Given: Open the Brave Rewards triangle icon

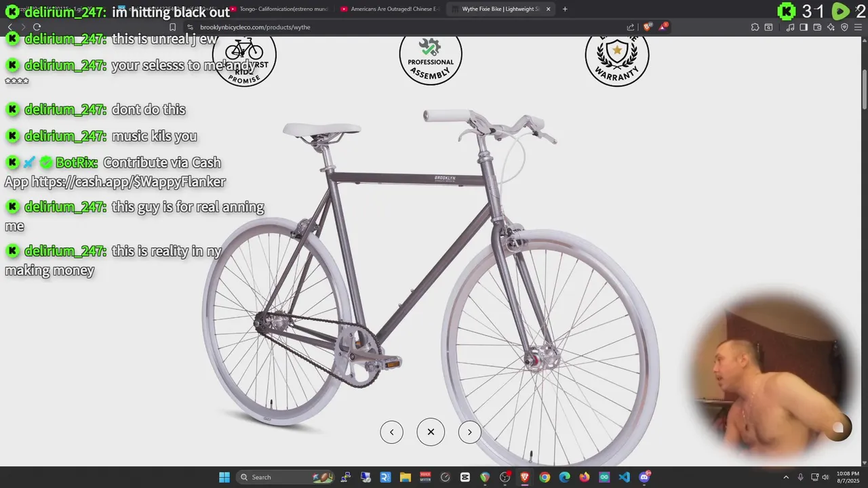Looking at the screenshot, I should tap(664, 27).
